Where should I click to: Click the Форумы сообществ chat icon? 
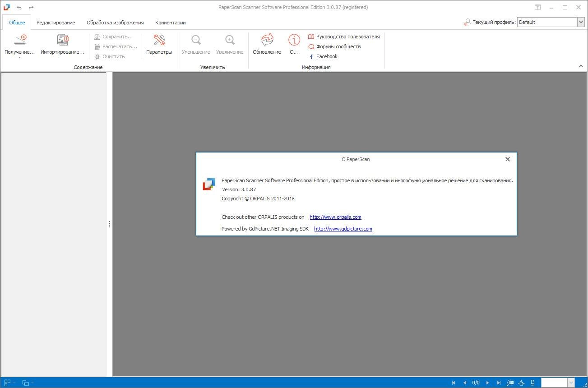tap(311, 46)
